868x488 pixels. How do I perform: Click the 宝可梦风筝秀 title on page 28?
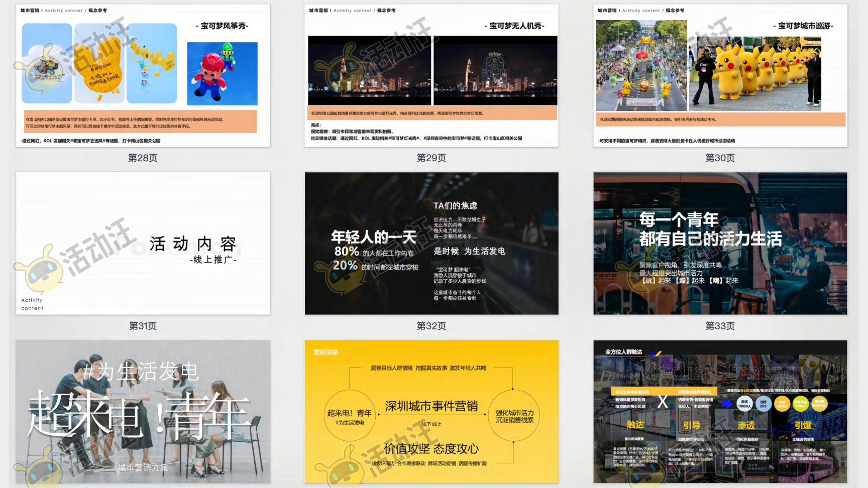coord(222,26)
